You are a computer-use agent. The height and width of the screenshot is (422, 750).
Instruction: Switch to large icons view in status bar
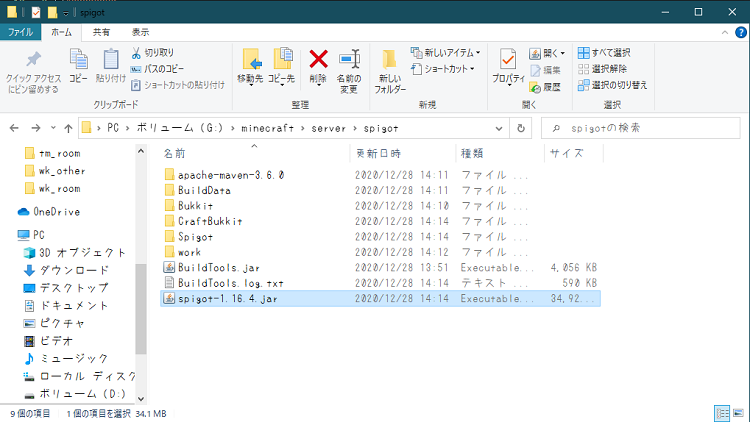[x=737, y=413]
